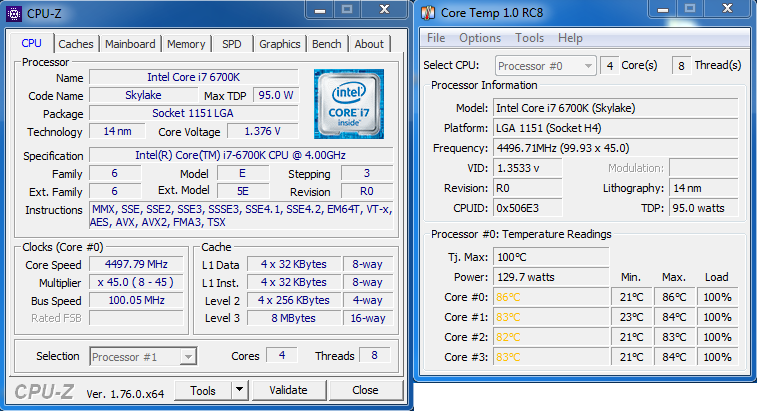Image resolution: width=757 pixels, height=411 pixels.
Task: Open the Help menu in Core Temp
Action: click(570, 38)
